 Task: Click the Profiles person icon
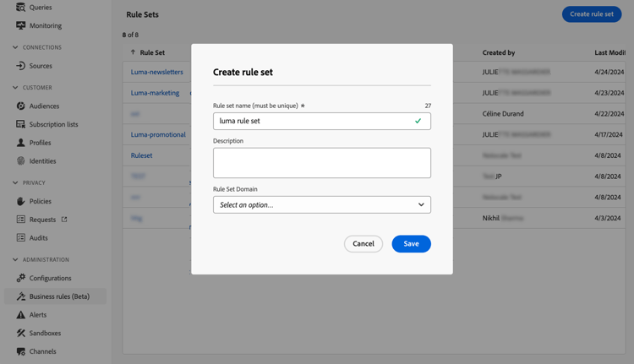pyautogui.click(x=21, y=143)
